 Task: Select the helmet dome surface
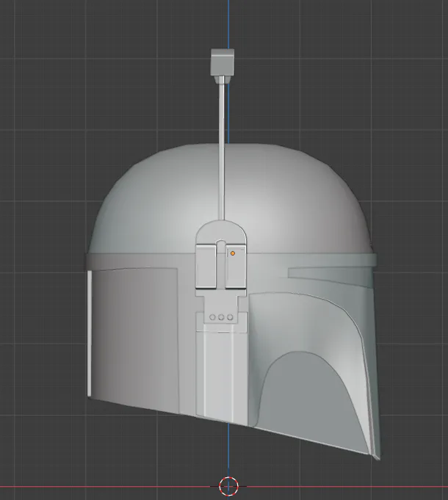point(230,198)
